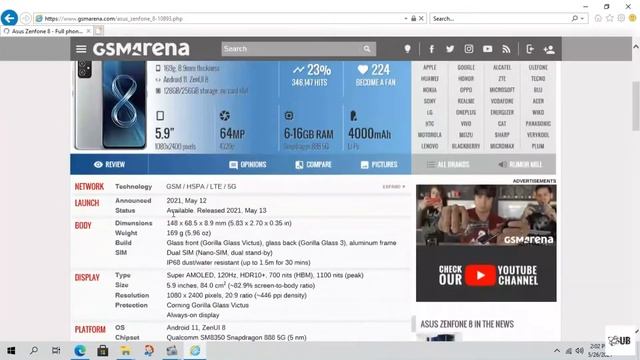Click the Panasonic brand link
Image resolution: width=640 pixels, height=360 pixels.
[538, 123]
